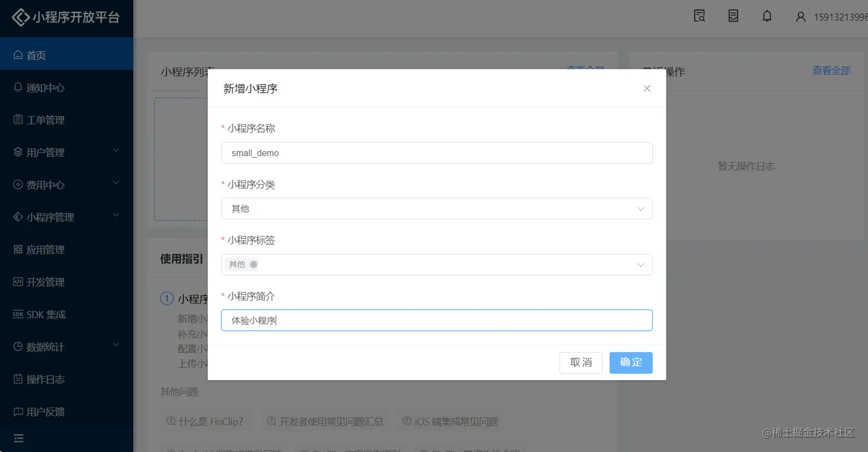Click the 取消 button
The image size is (868, 452).
point(581,363)
